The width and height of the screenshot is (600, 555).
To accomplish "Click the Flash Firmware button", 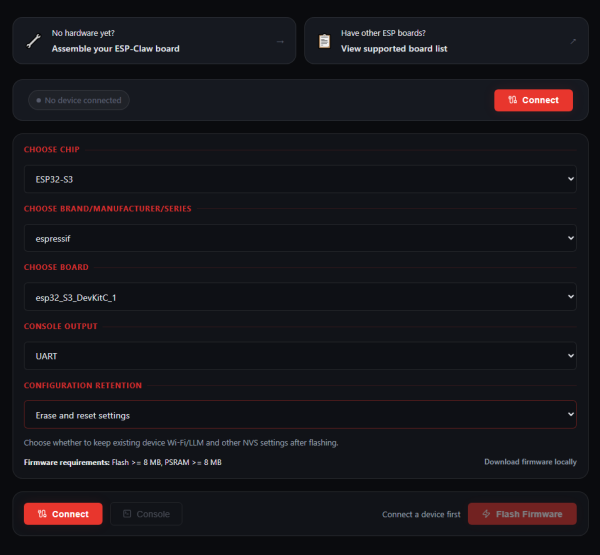I will click(x=522, y=514).
